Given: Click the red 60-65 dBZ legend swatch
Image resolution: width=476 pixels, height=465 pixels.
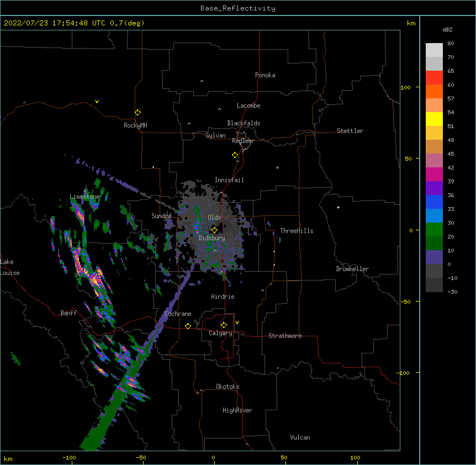Looking at the screenshot, I should (434, 77).
